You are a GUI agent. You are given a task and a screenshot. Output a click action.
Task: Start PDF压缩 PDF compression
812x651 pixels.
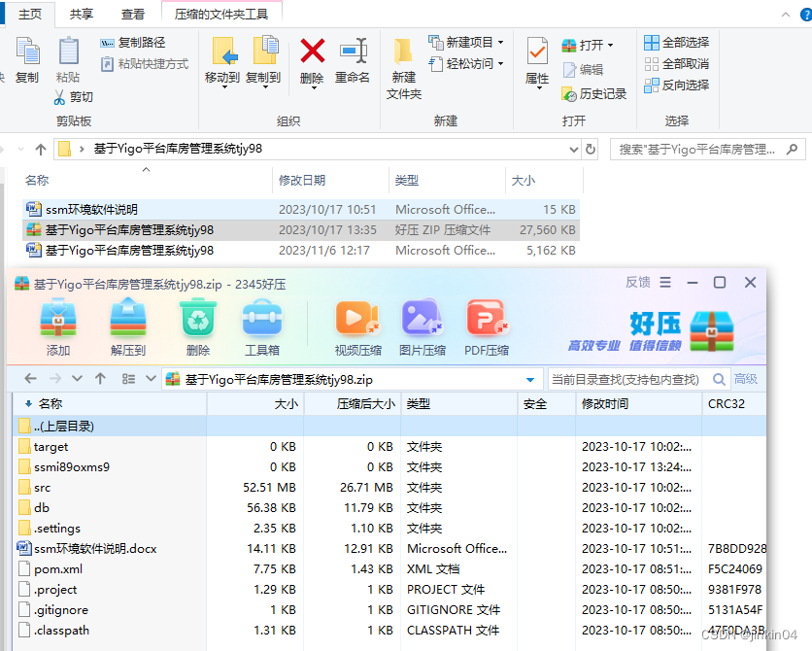point(487,325)
